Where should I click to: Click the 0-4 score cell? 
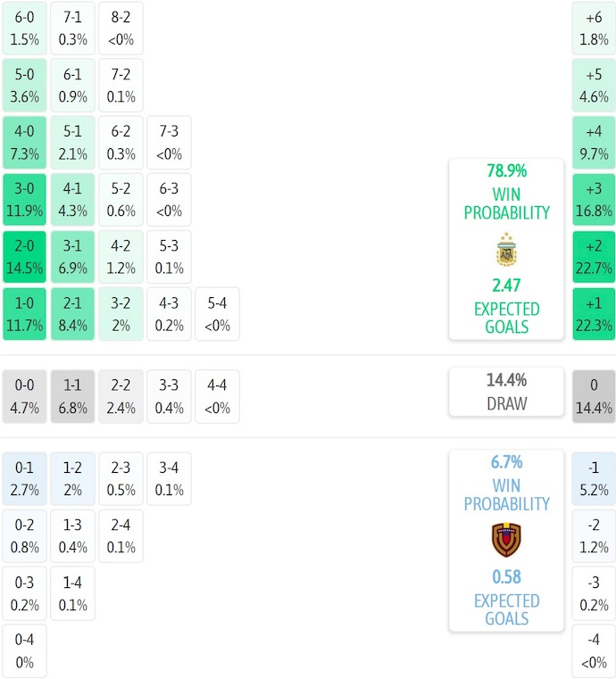point(24,650)
